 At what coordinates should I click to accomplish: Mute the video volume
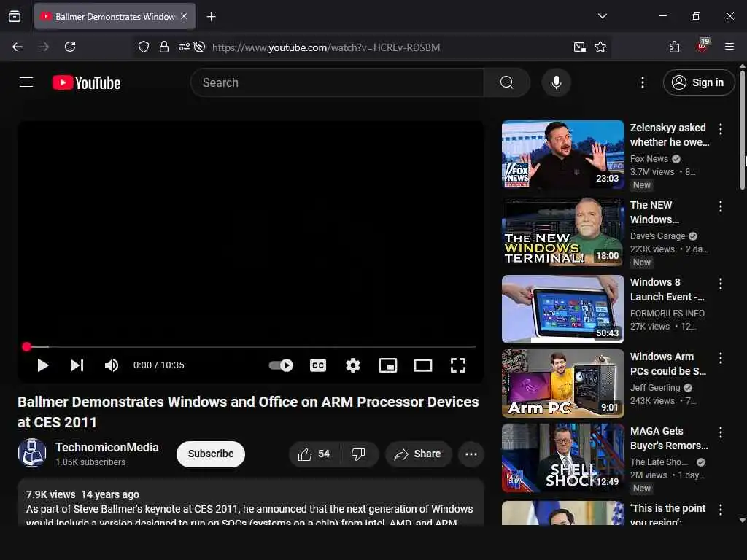(112, 365)
